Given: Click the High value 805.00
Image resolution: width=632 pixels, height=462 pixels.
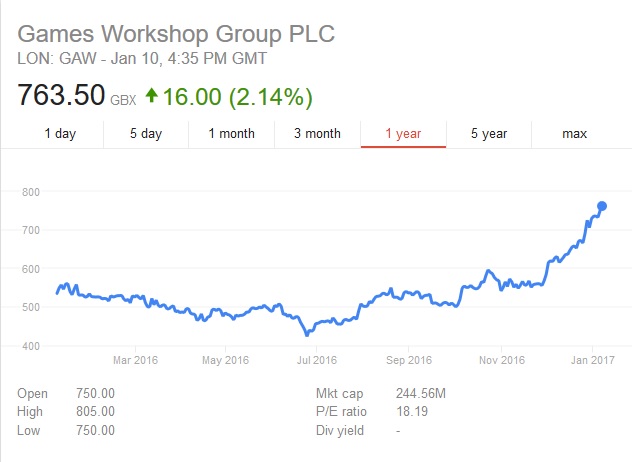Looking at the screenshot, I should [96, 412].
